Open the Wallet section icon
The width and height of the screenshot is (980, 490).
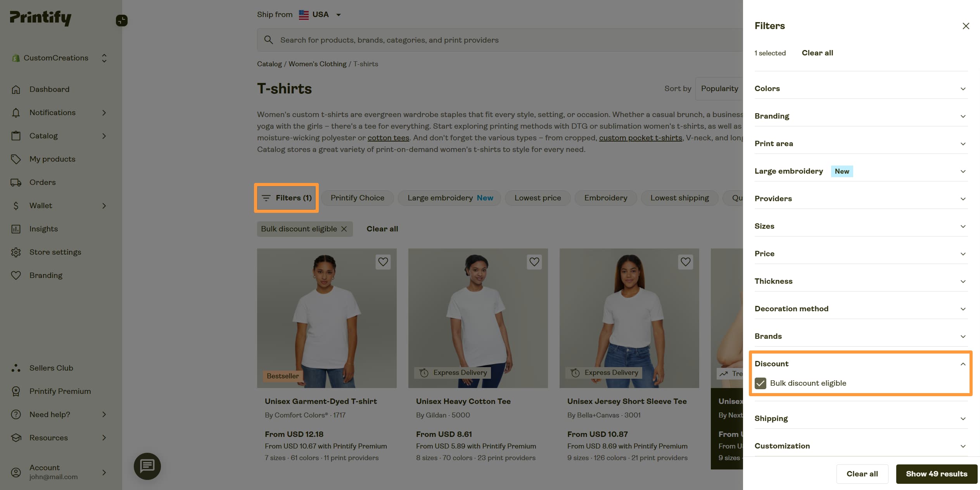(16, 205)
